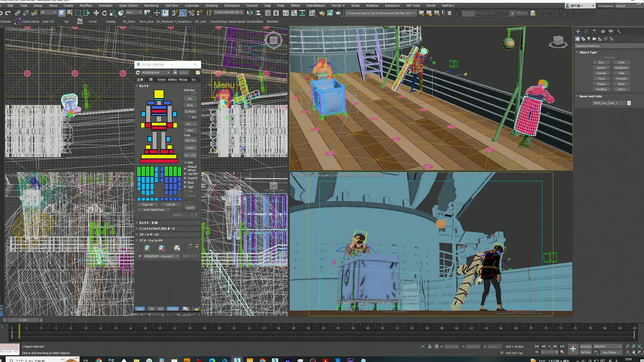Viewport: 644px width, 362px height.
Task: Activate the Select and Rotate tool
Action: tap(104, 13)
